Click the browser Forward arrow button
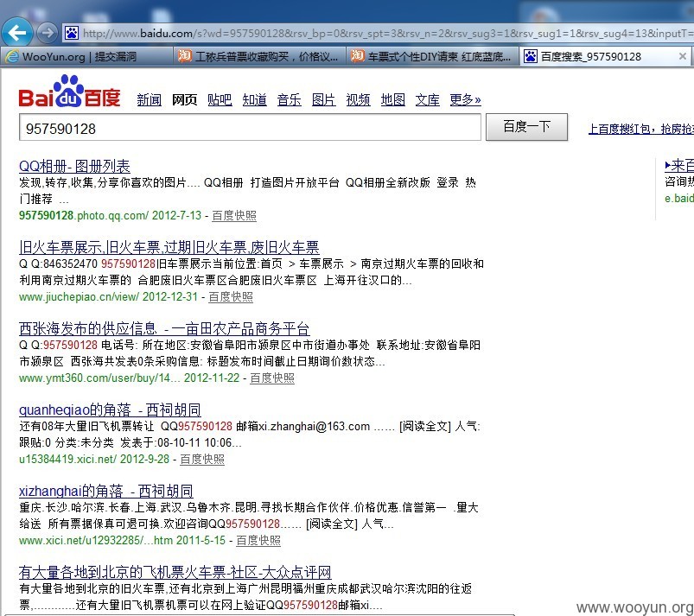The width and height of the screenshot is (694, 616). click(47, 32)
